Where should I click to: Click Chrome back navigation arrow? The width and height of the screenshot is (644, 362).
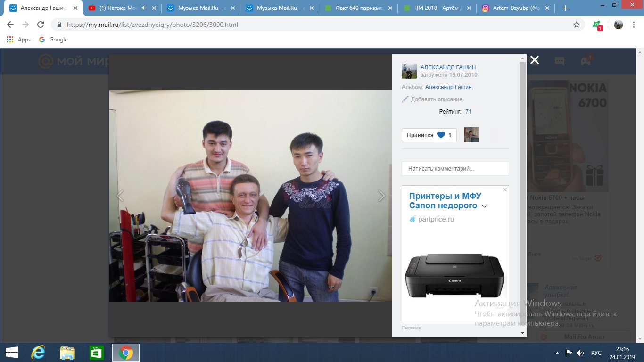(10, 25)
